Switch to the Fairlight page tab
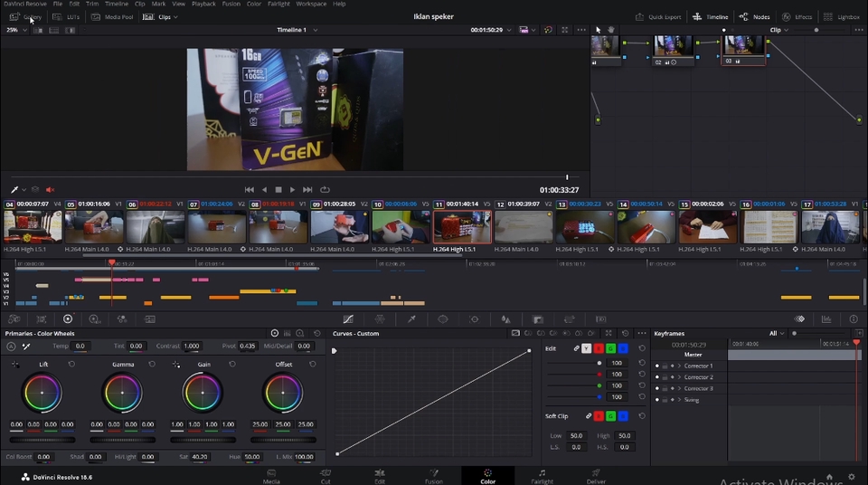The image size is (868, 485). 542,476
